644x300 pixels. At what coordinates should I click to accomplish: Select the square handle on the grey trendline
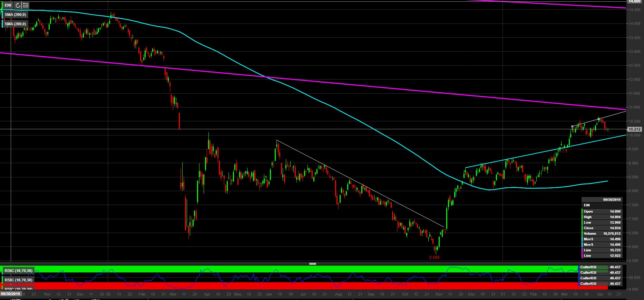tap(598, 119)
